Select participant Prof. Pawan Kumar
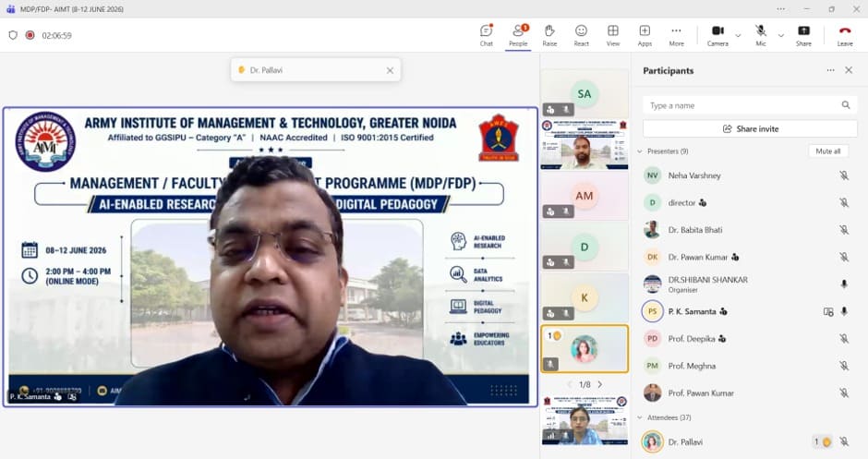Viewport: 868px width, 459px height. pos(747,393)
